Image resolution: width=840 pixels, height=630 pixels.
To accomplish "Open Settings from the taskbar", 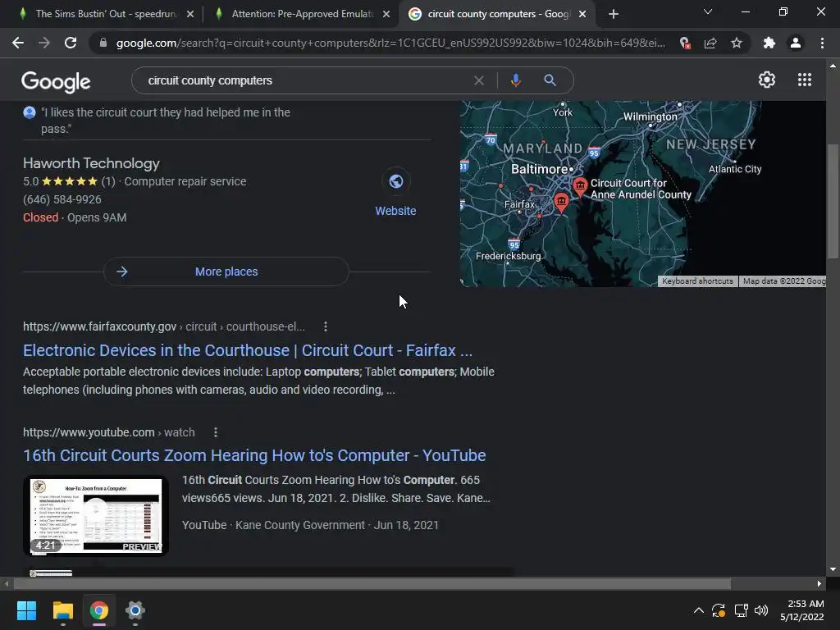I will (135, 610).
